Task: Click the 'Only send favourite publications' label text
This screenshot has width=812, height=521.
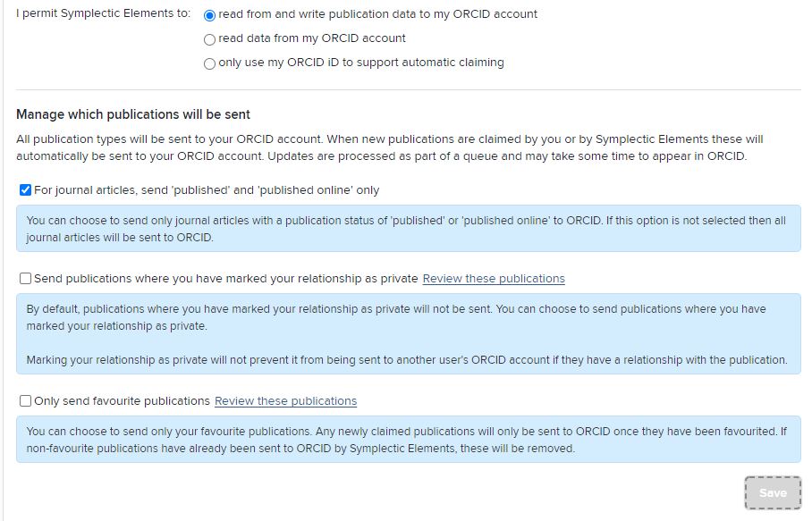Action: coord(122,401)
